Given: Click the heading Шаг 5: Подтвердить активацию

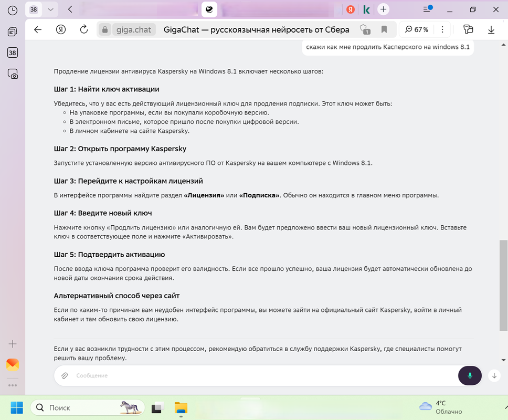Looking at the screenshot, I should (x=109, y=255).
